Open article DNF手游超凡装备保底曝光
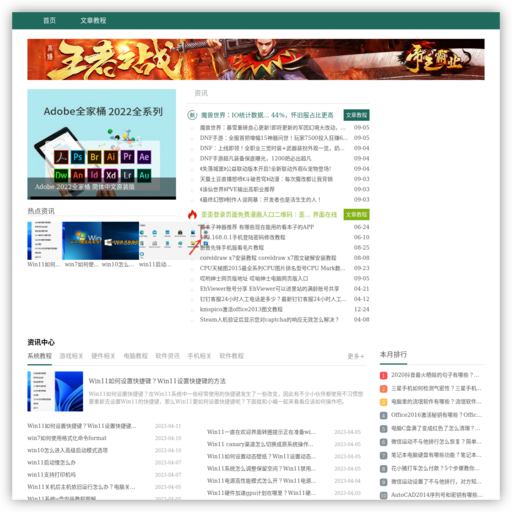 click(x=256, y=159)
